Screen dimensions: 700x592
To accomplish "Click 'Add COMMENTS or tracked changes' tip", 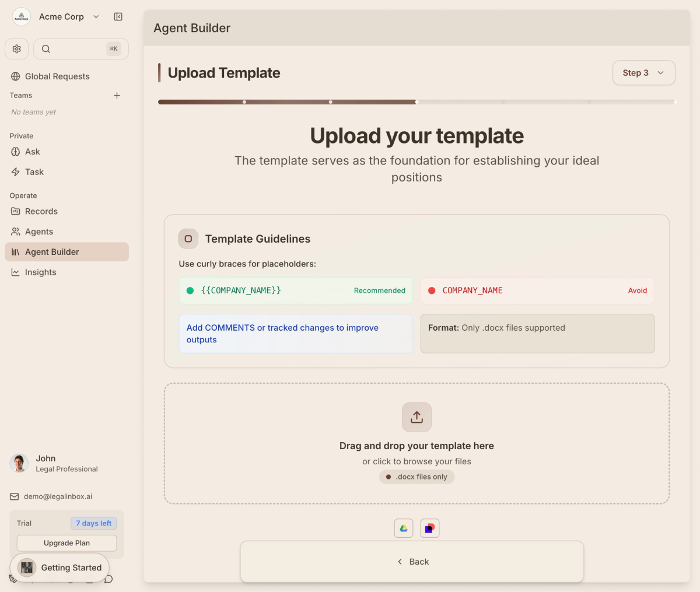I will [296, 334].
